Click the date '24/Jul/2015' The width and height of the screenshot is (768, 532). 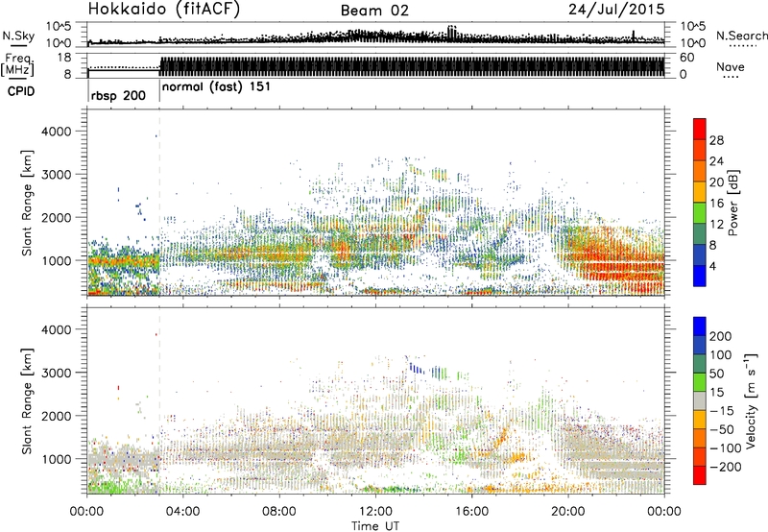(616, 10)
